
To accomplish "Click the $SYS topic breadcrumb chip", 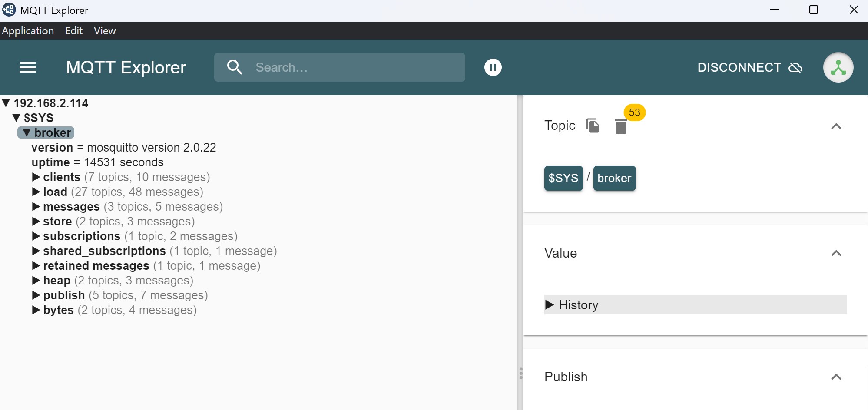I will tap(563, 178).
